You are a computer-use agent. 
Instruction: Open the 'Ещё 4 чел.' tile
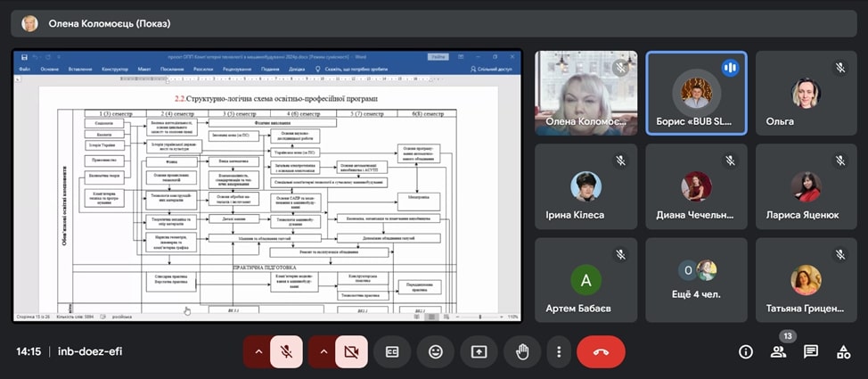tap(696, 280)
